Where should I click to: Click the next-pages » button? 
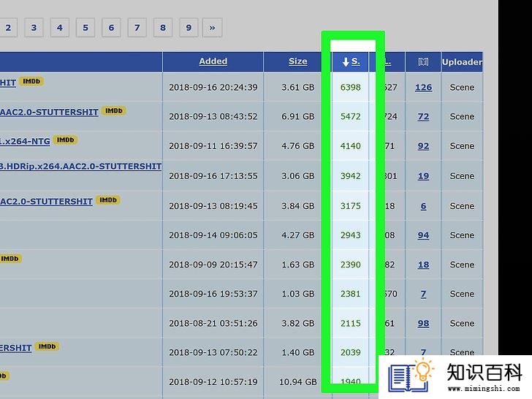tap(213, 28)
